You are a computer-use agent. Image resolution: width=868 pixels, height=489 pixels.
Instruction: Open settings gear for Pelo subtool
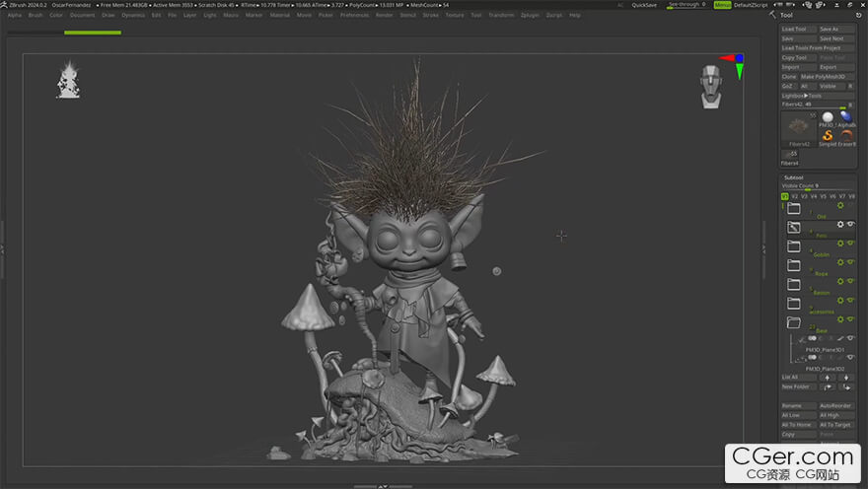(x=840, y=224)
